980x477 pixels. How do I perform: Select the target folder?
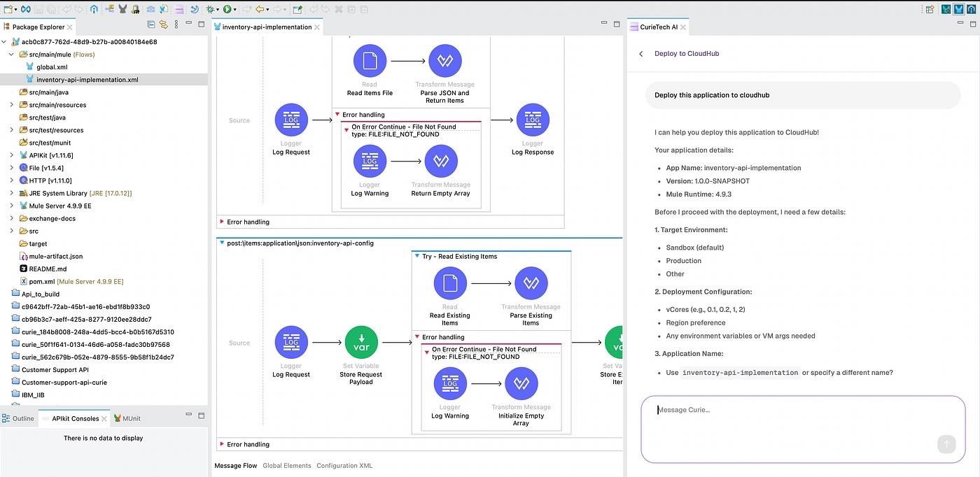click(33, 243)
